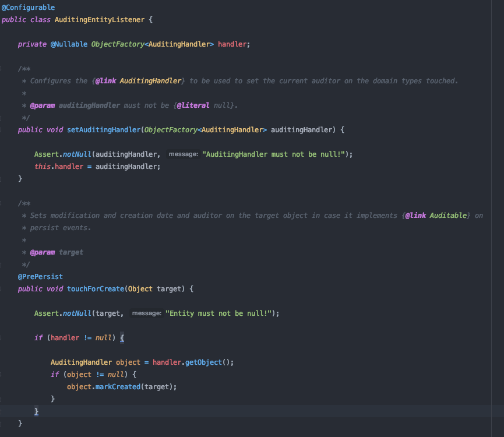Click "Sets modification and creation date" comment text
This screenshot has width=504, height=437.
click(x=101, y=215)
